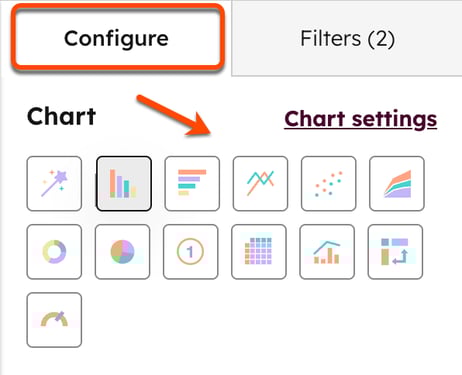The image size is (462, 375).
Task: Choose the scatter plot chart icon
Action: [x=329, y=184]
